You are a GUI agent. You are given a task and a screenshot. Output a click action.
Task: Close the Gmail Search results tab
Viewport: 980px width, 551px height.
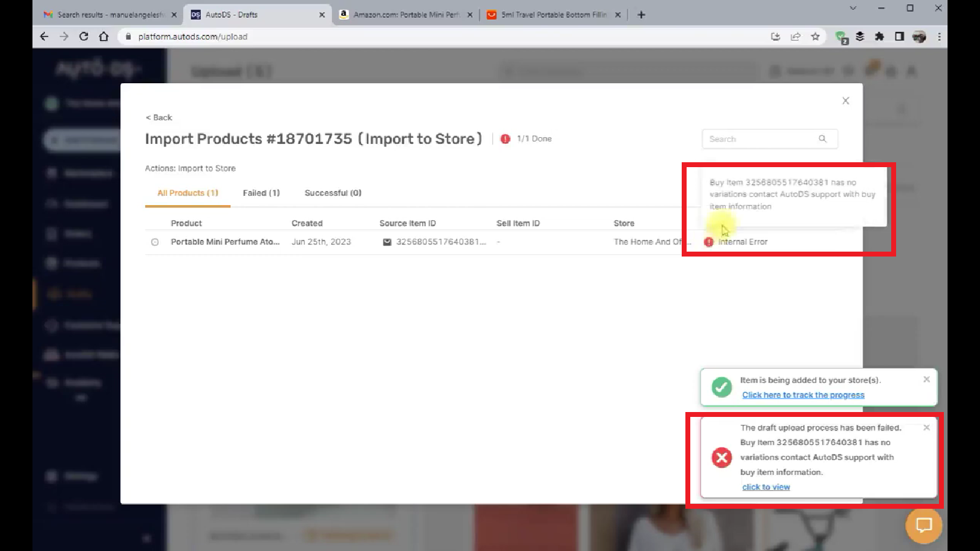tap(174, 15)
